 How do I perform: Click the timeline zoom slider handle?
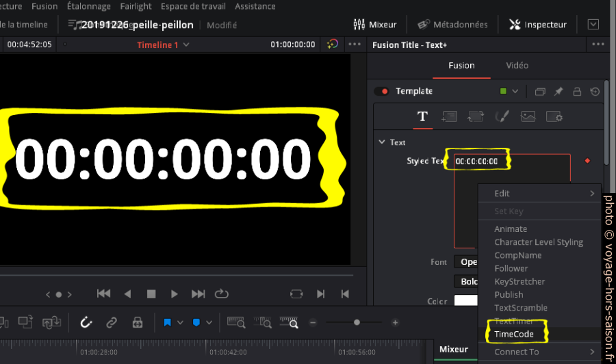357,322
